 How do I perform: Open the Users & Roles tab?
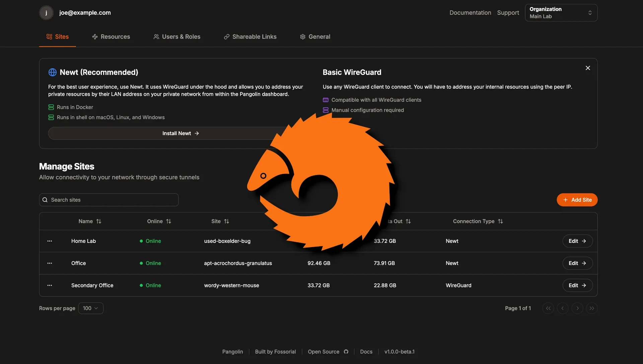click(177, 37)
